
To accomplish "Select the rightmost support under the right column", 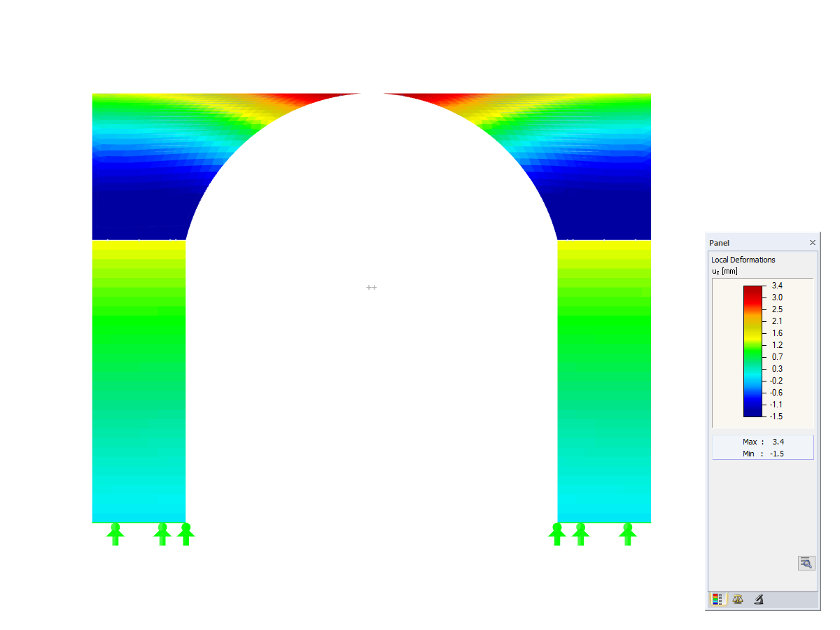I will [x=628, y=534].
